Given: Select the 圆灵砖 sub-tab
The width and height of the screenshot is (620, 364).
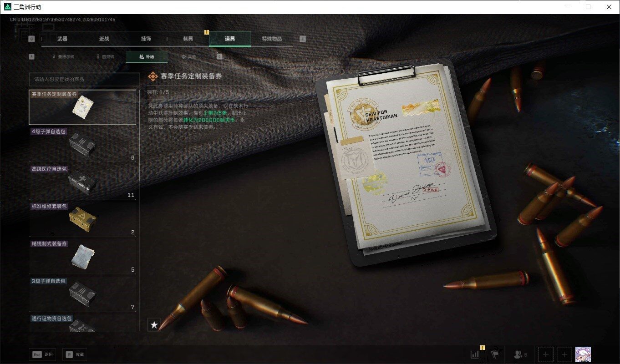Looking at the screenshot, I should click(105, 57).
